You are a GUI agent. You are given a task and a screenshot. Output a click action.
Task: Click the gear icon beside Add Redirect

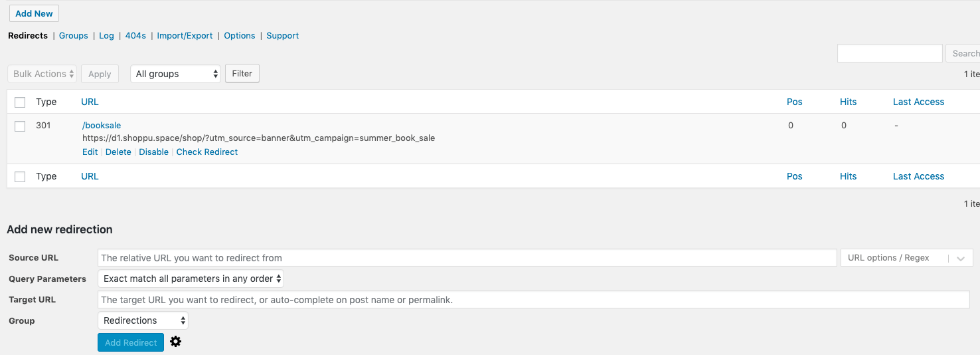pos(175,342)
